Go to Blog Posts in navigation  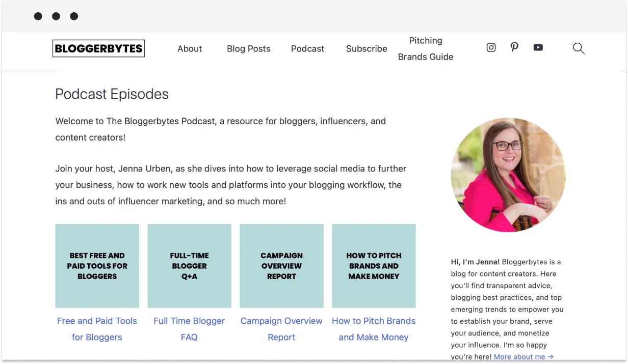[x=249, y=49]
